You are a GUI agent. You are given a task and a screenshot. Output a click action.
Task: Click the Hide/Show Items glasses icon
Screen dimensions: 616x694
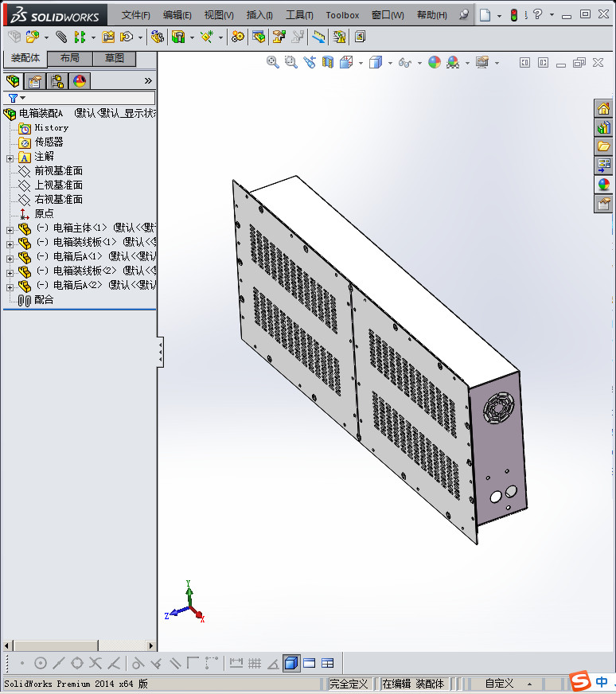pyautogui.click(x=405, y=62)
